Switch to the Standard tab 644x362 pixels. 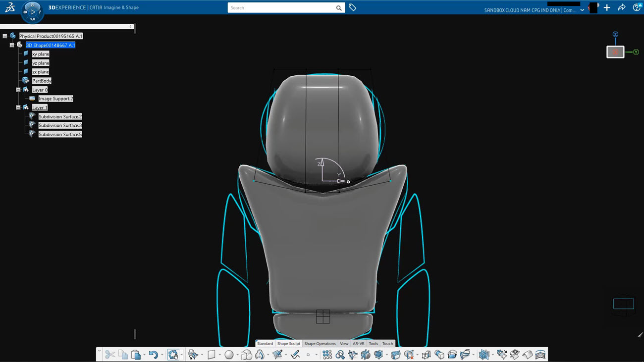[x=265, y=343]
